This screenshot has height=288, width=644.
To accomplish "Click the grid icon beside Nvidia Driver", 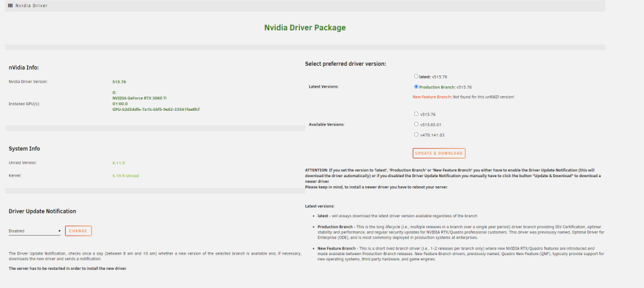I will click(10, 5).
